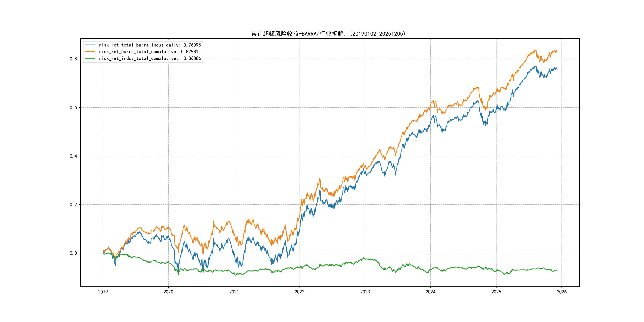Select risk_ret_indus_total_cumulative legend label

150,58
